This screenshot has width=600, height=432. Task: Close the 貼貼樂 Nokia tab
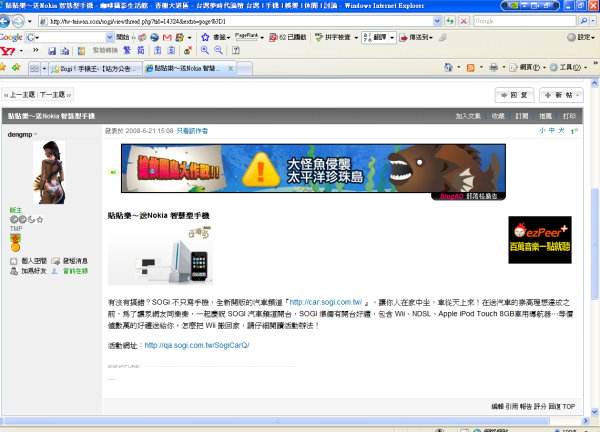pyautogui.click(x=230, y=68)
